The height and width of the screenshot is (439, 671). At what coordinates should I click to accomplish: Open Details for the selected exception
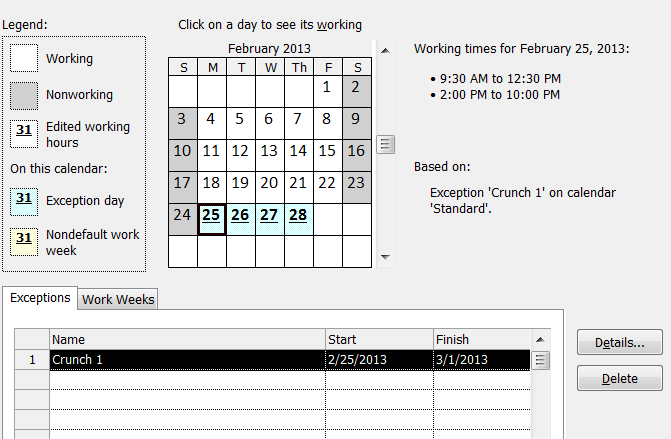tap(620, 343)
